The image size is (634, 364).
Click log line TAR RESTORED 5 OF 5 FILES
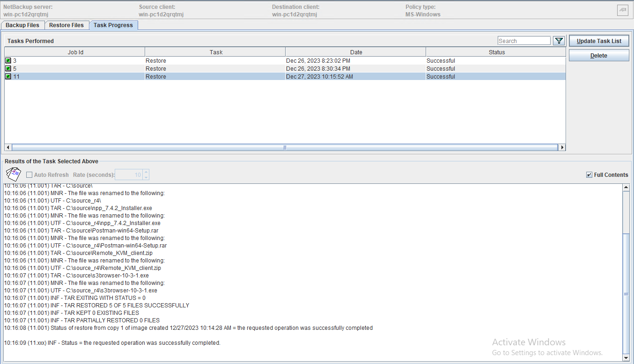tap(96, 306)
